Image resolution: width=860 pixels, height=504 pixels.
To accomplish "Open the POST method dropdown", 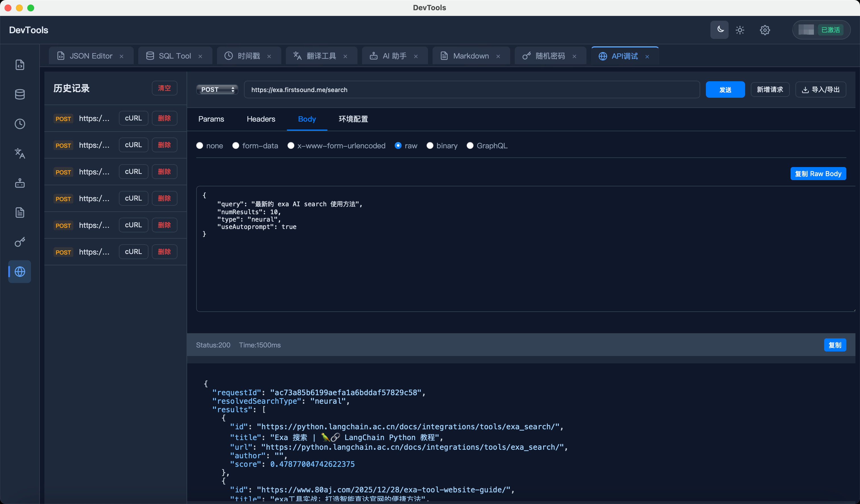I will click(x=217, y=89).
